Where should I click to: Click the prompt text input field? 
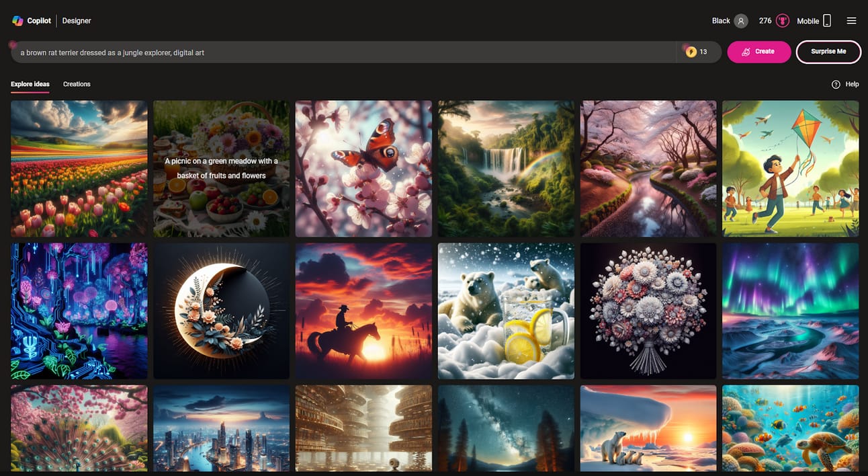(x=343, y=52)
